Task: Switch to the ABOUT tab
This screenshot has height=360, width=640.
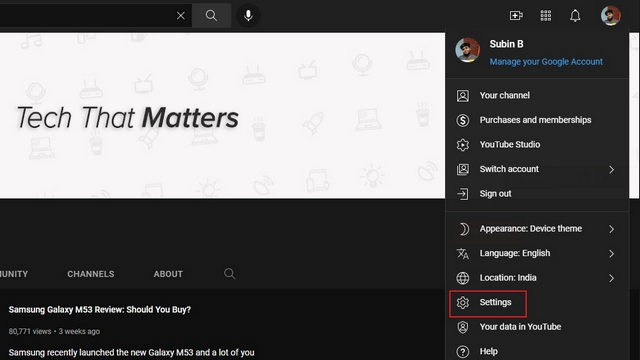Action: coord(168,274)
